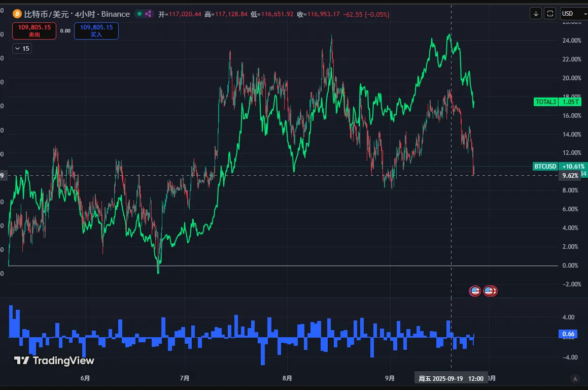Click the blue 0.66 indicator value label
Screen dimensions: 588x390
[569, 334]
